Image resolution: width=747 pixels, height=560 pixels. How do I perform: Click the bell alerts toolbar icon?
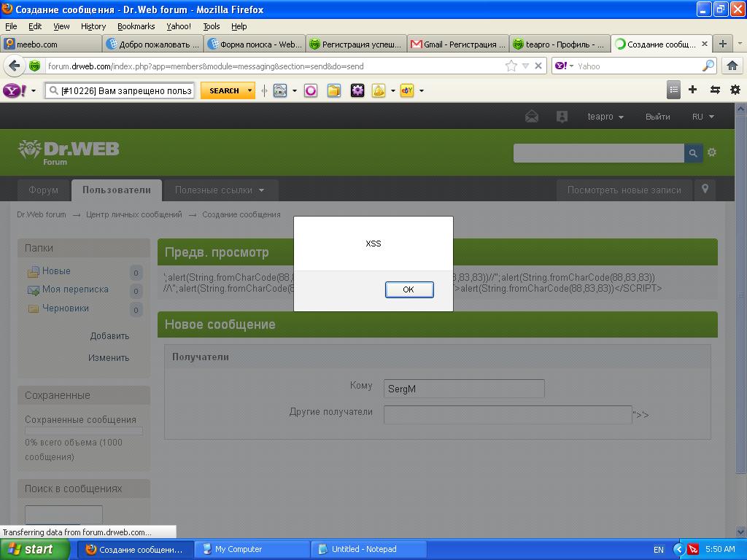379,90
